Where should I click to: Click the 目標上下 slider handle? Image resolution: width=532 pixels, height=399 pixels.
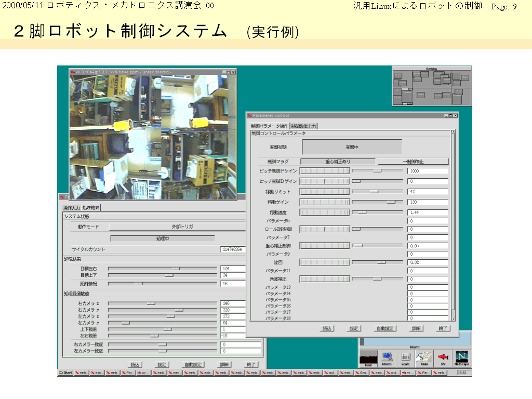(169, 275)
